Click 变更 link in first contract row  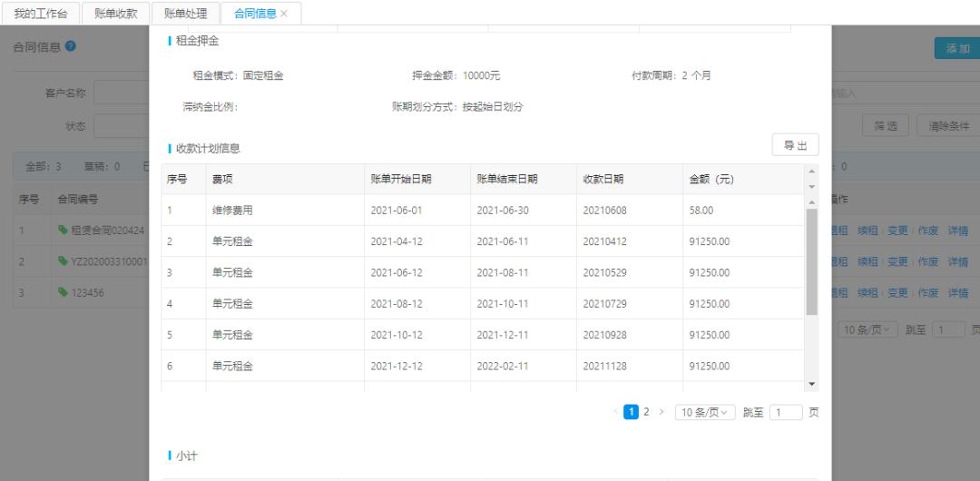tap(897, 230)
